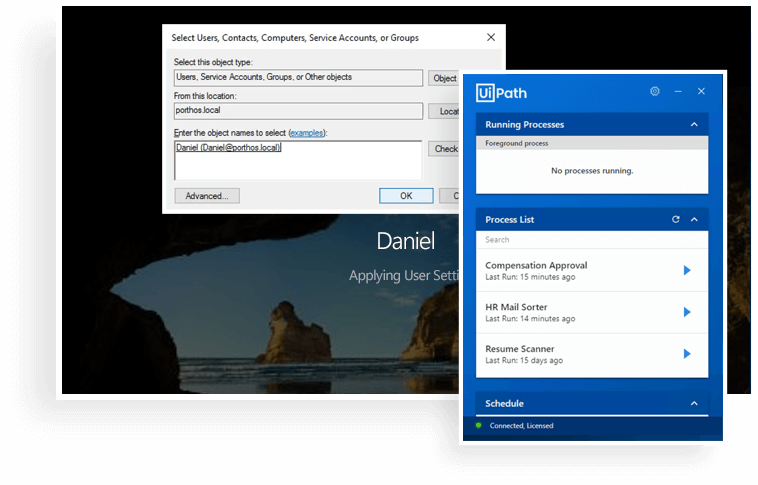Start the HR Mail Sorter process
Screen dimensions: 758x485
687,312
